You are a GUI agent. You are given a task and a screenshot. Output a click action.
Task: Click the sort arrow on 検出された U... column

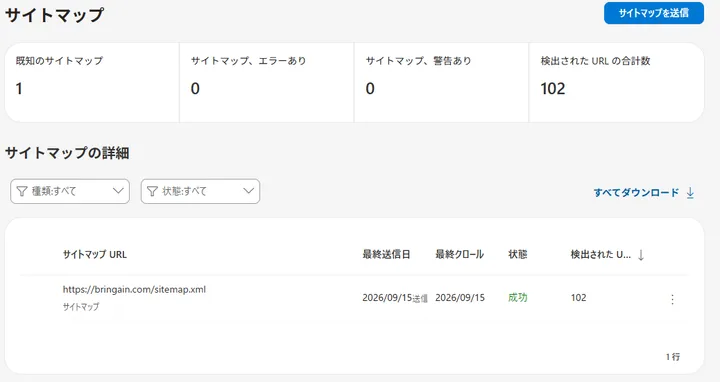point(641,255)
